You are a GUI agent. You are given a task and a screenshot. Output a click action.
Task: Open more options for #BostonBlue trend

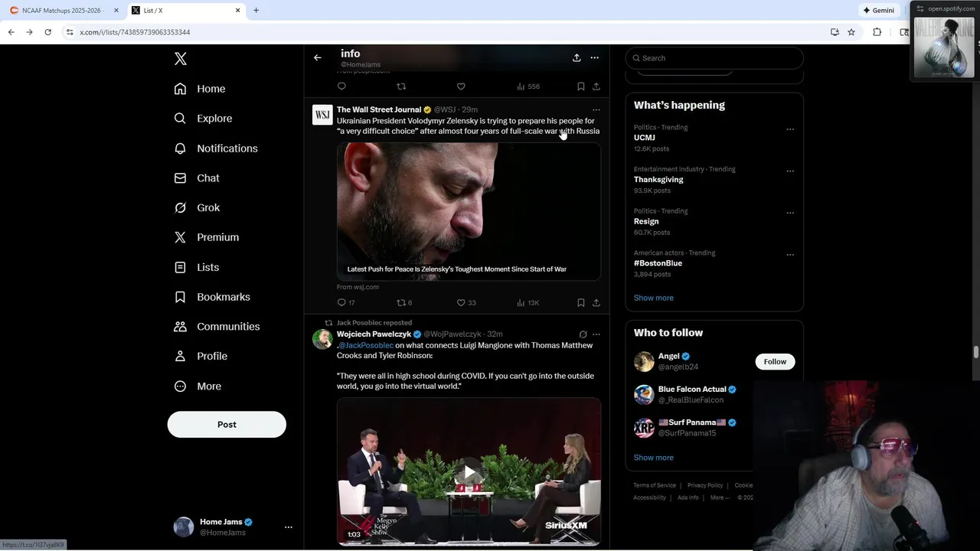(790, 255)
